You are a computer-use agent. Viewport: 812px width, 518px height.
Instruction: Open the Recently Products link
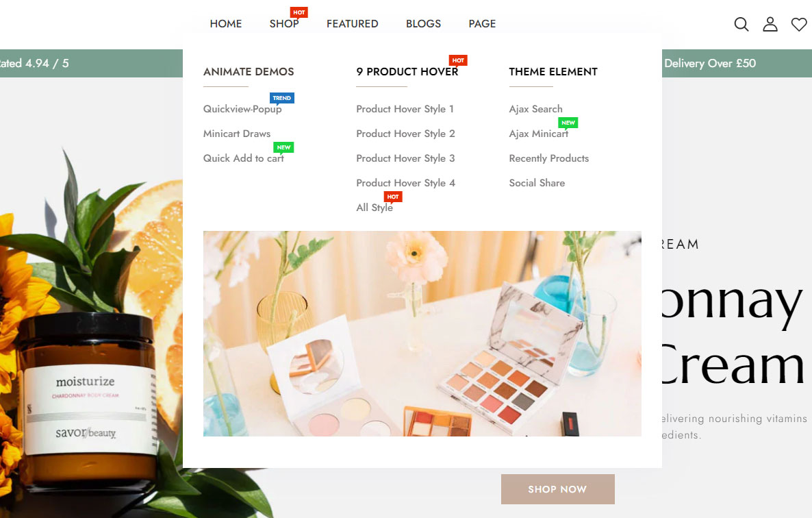[x=549, y=158]
